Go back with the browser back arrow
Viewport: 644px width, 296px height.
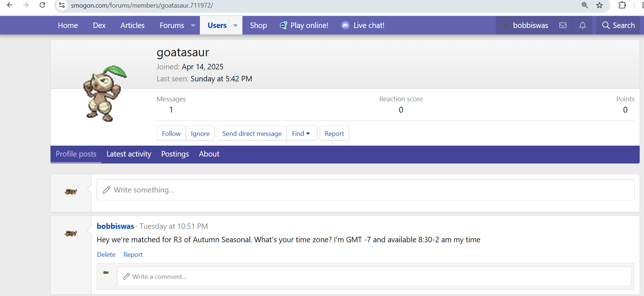[x=10, y=5]
